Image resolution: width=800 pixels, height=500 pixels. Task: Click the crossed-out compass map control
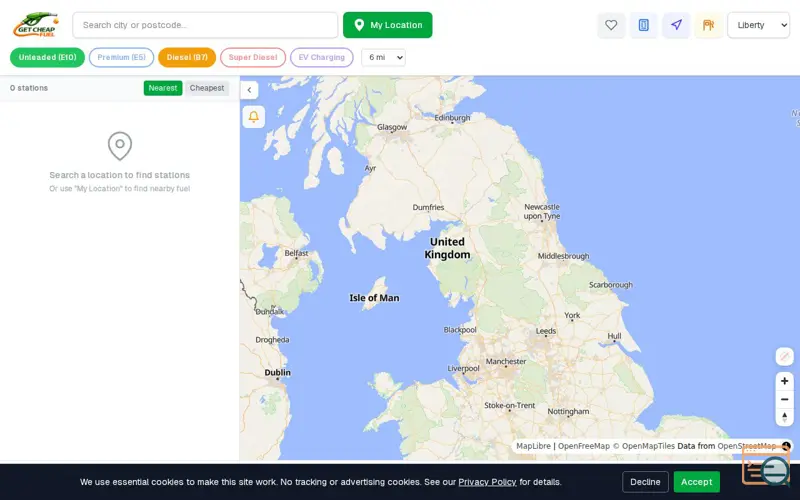tap(784, 356)
